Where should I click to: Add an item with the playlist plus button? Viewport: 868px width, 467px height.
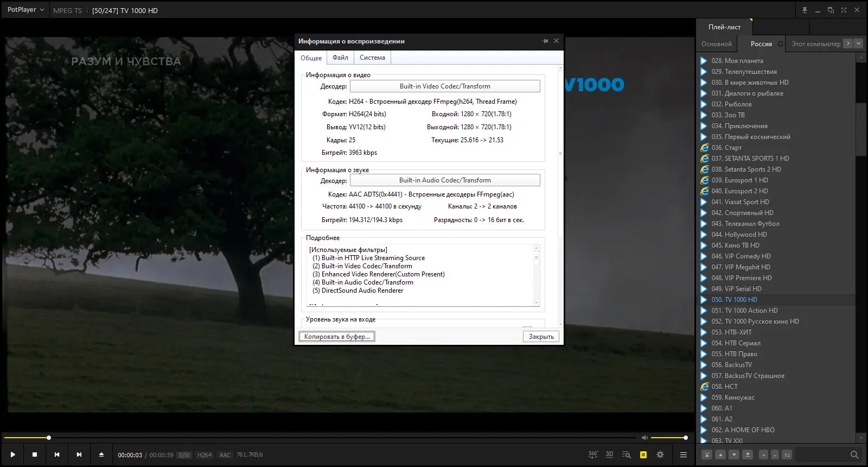click(x=763, y=455)
